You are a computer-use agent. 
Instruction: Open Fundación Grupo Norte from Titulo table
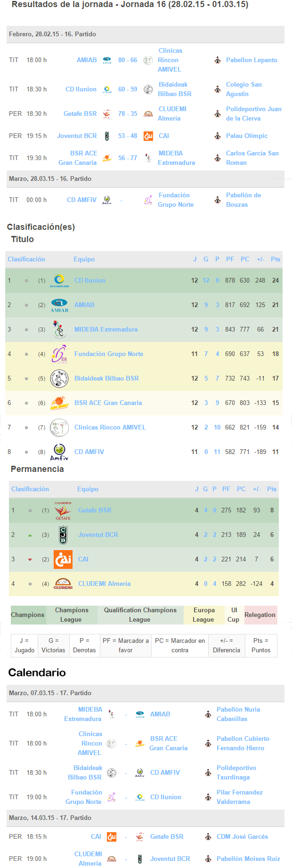(x=109, y=354)
